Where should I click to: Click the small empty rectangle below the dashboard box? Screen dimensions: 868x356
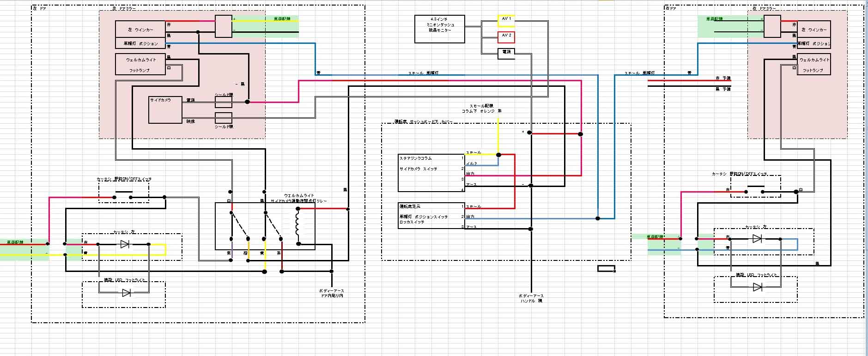click(x=606, y=268)
